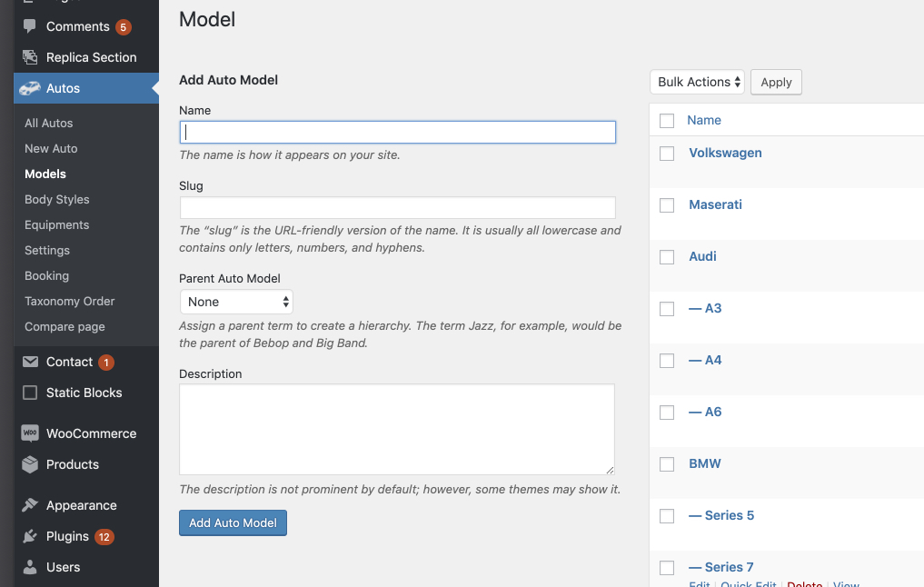Check the A3 row checkbox
This screenshot has height=587, width=924.
pos(667,310)
